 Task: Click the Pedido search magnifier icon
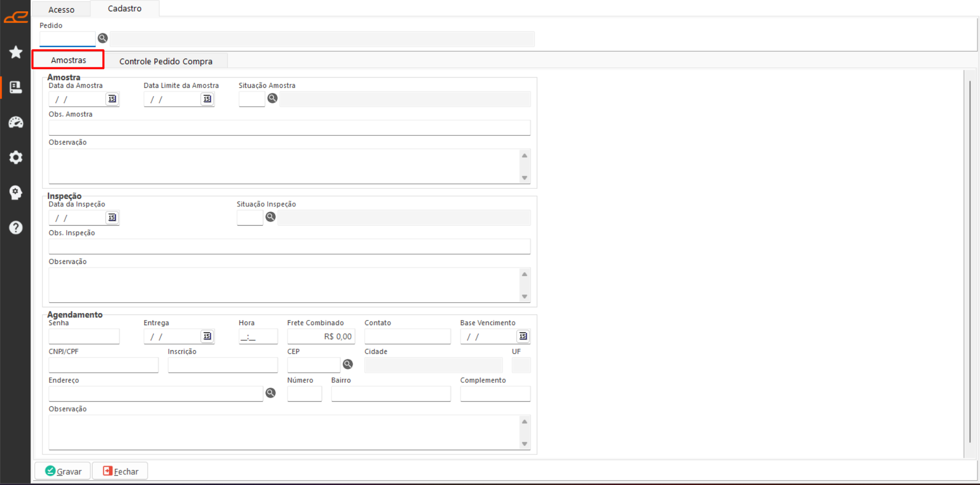tap(103, 38)
